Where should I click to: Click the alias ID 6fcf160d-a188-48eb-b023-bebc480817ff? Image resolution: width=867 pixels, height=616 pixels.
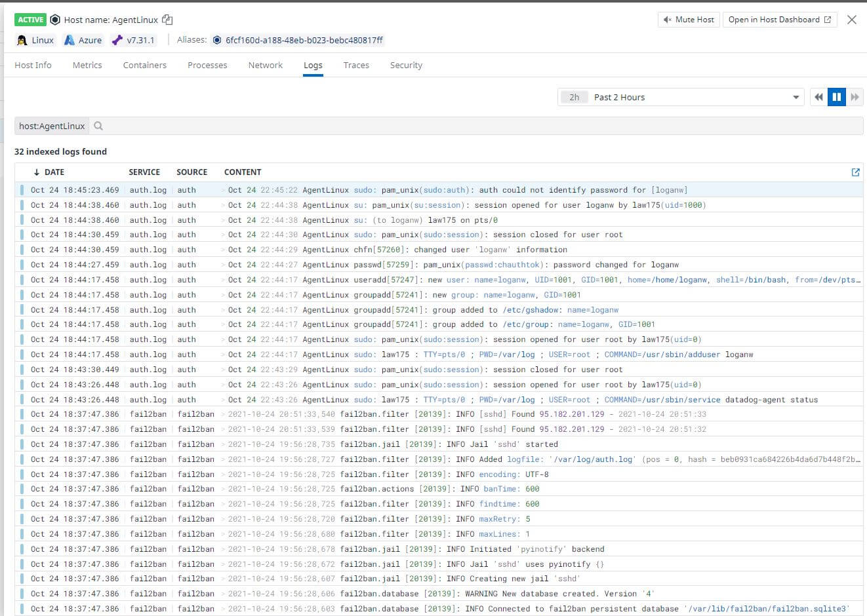click(304, 40)
